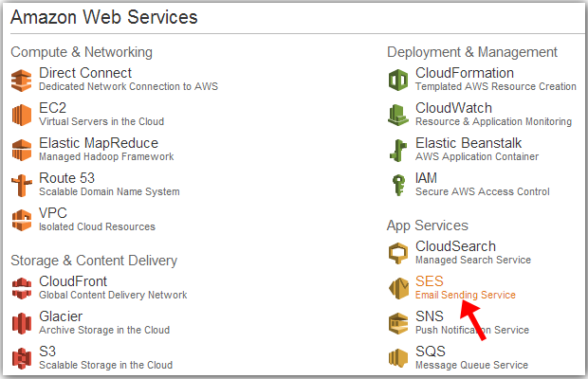
Task: Open the CloudFormation link
Action: click(465, 73)
